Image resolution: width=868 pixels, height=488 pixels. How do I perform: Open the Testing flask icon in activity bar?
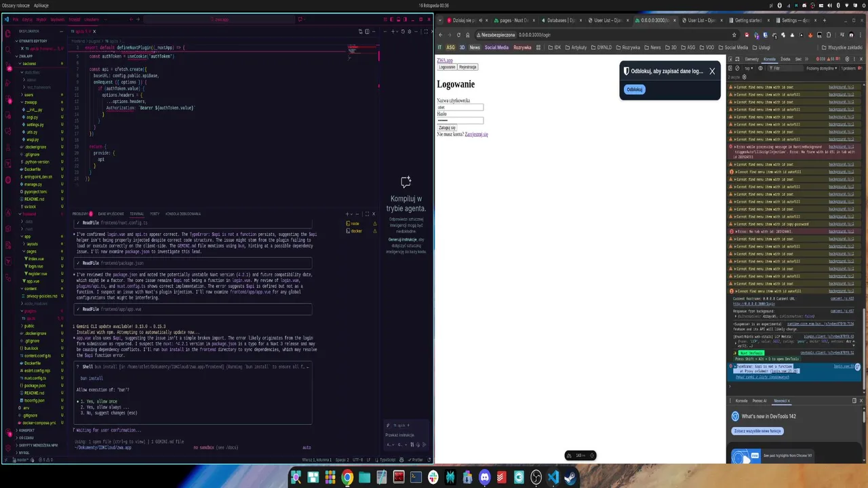[x=8, y=146]
